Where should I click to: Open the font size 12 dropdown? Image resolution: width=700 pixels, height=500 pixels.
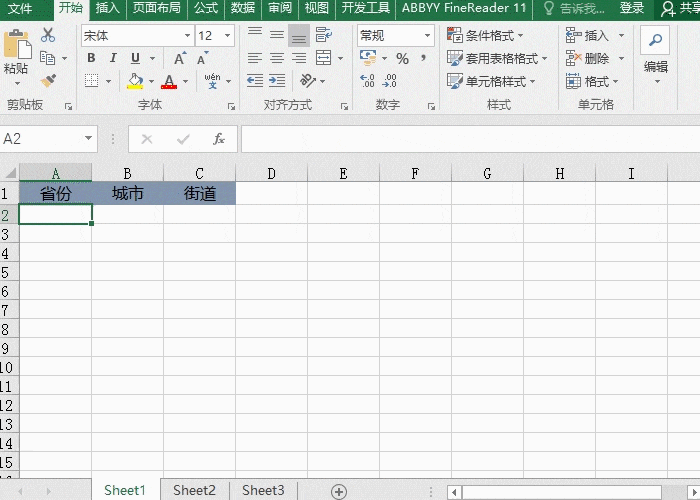tap(227, 35)
